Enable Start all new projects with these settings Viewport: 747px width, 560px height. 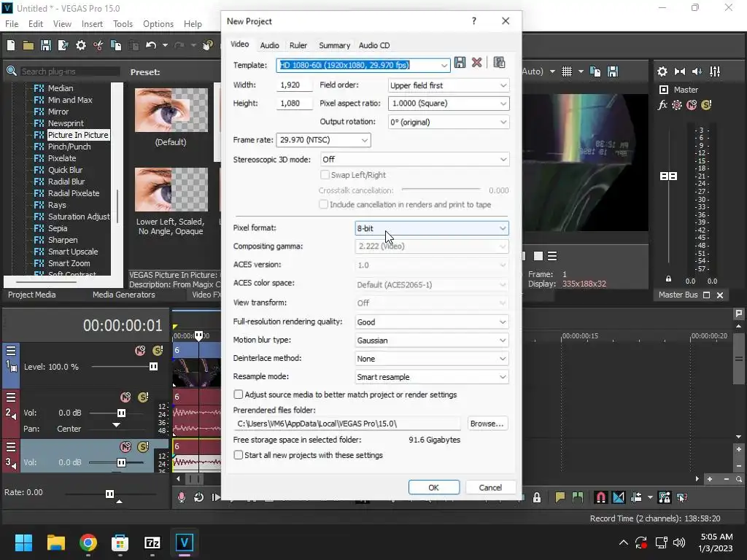tap(239, 455)
